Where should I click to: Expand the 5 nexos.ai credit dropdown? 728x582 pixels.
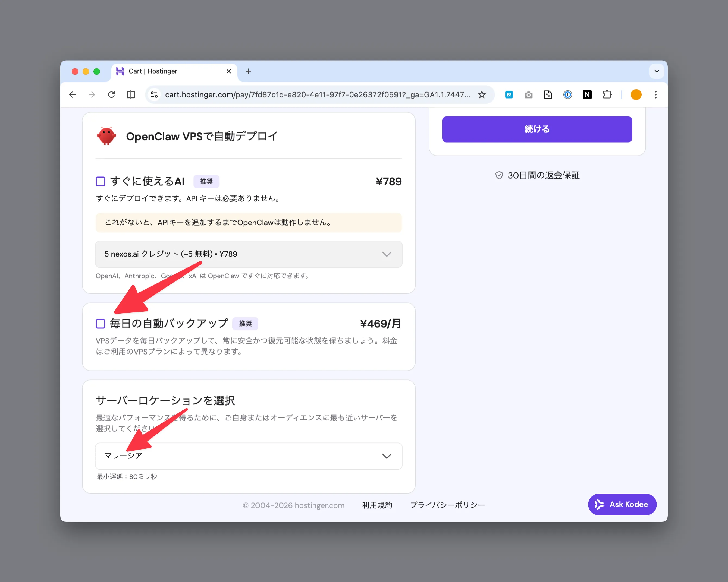click(x=386, y=254)
